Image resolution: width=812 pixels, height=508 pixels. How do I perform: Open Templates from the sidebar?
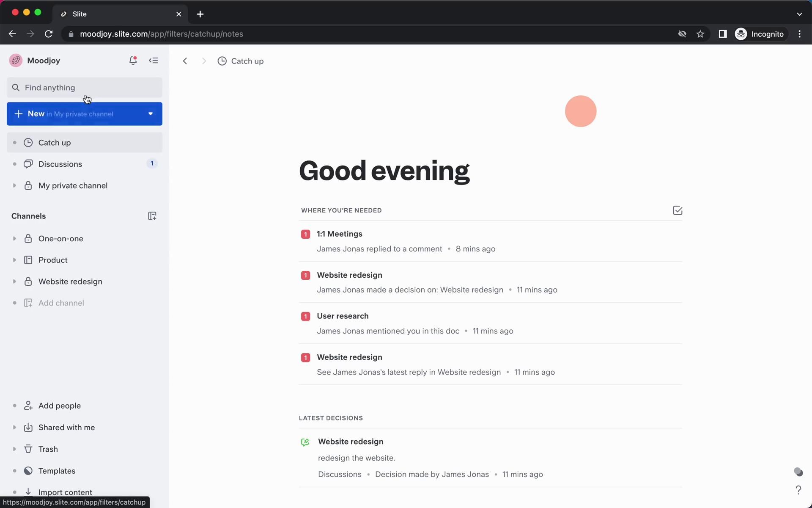point(57,471)
